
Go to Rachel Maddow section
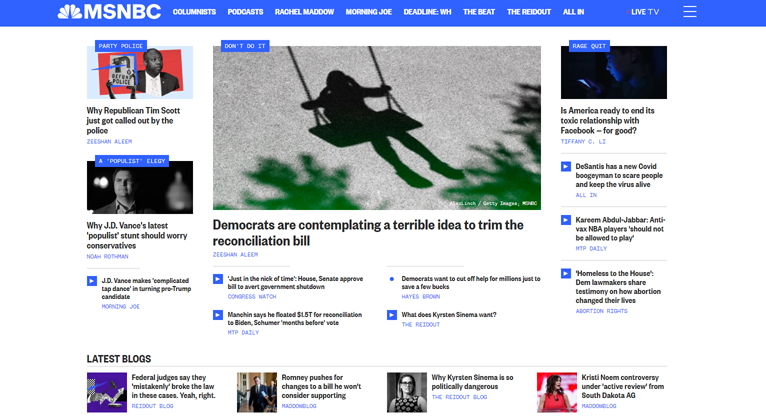pos(304,12)
